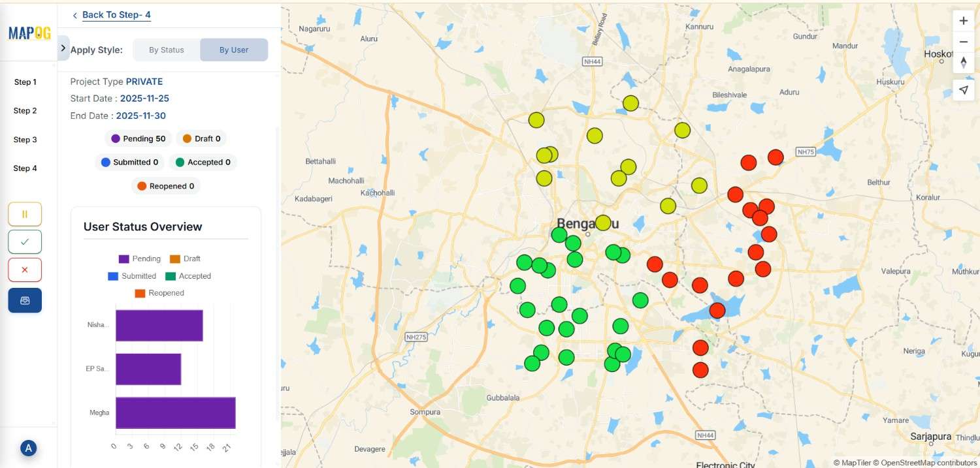Click the Megha purple bar in chart
This screenshot has width=980, height=468.
(175, 413)
